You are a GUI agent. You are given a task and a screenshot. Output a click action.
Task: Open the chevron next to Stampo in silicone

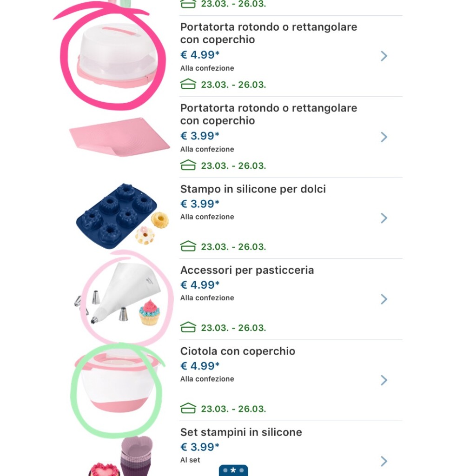tap(384, 218)
